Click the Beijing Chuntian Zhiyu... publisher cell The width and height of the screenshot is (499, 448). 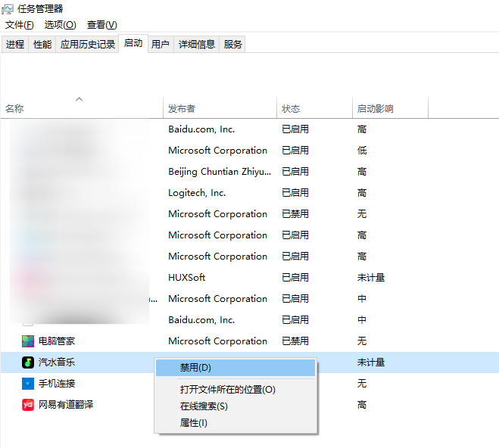tap(220, 172)
